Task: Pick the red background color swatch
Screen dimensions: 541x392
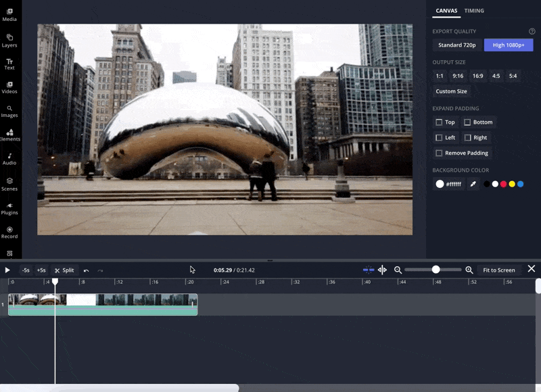Action: [503, 184]
